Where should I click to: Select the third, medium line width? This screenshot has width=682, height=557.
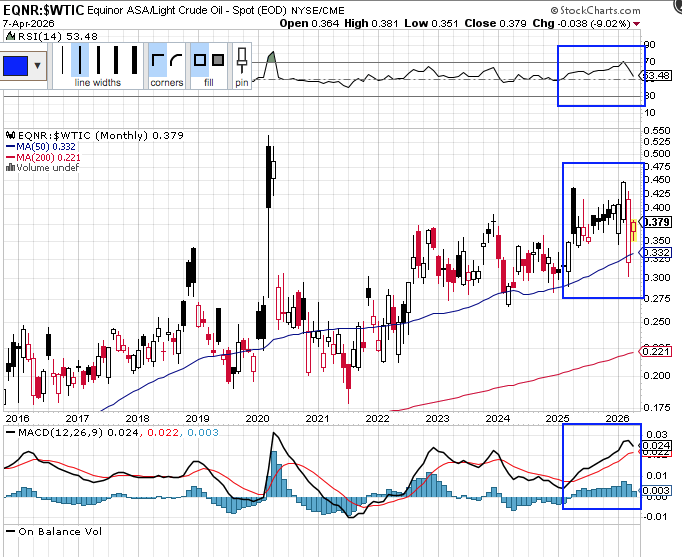coord(98,60)
